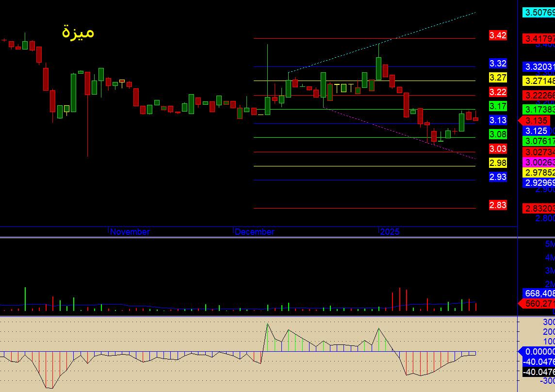Click the yellow 3.27 level label

pyautogui.click(x=498, y=78)
